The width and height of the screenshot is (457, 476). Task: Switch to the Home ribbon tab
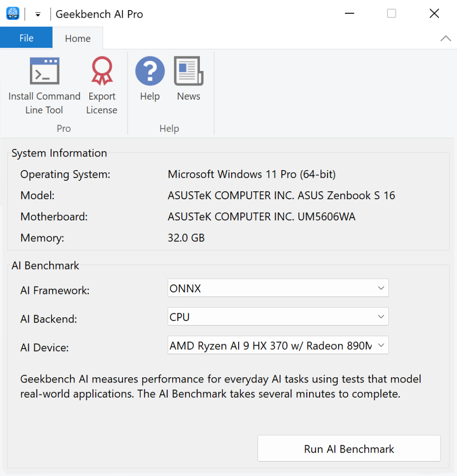(x=77, y=38)
